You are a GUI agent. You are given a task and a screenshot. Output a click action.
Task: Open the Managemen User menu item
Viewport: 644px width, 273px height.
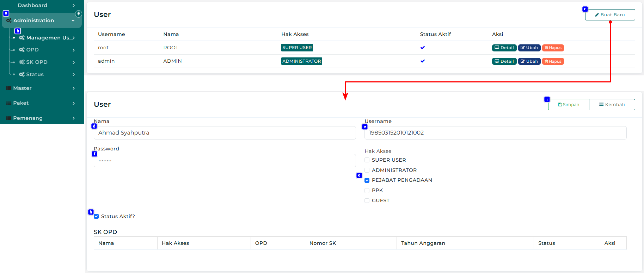48,38
